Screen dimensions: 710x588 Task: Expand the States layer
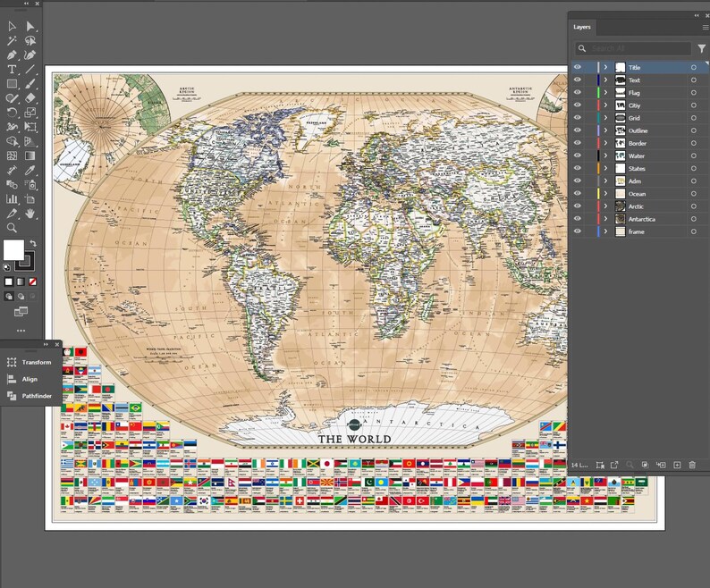click(x=605, y=168)
